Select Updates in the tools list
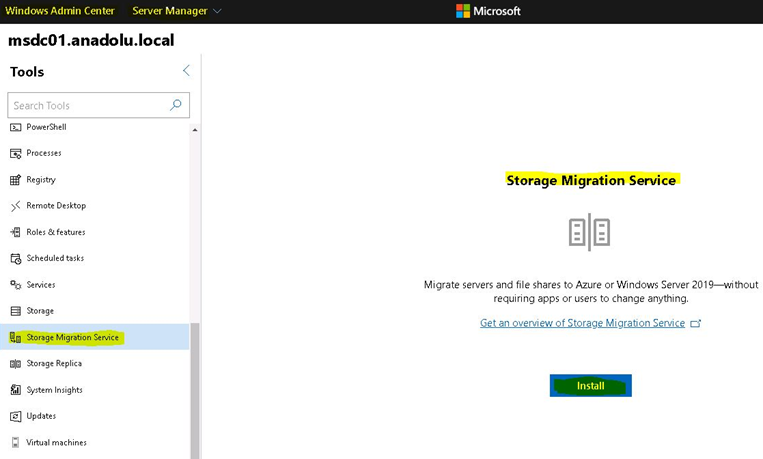 tap(41, 416)
